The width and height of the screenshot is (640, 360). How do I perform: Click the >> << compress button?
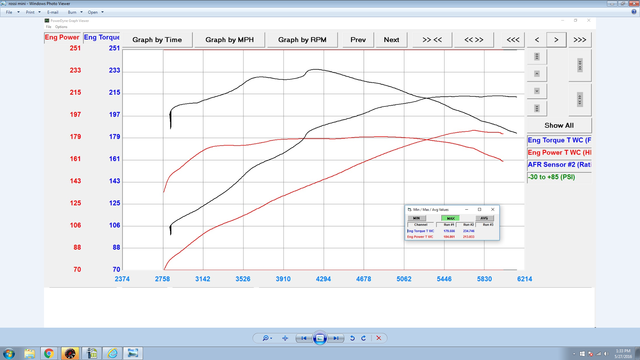click(432, 40)
